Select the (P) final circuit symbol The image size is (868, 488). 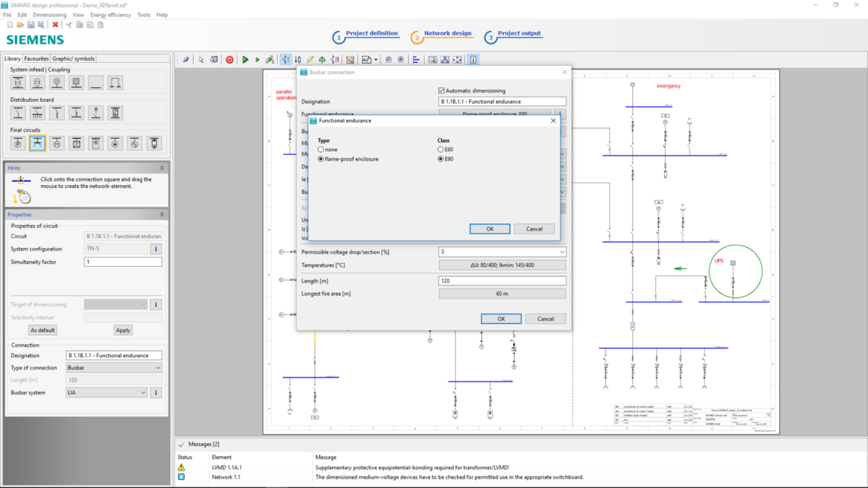pos(18,143)
